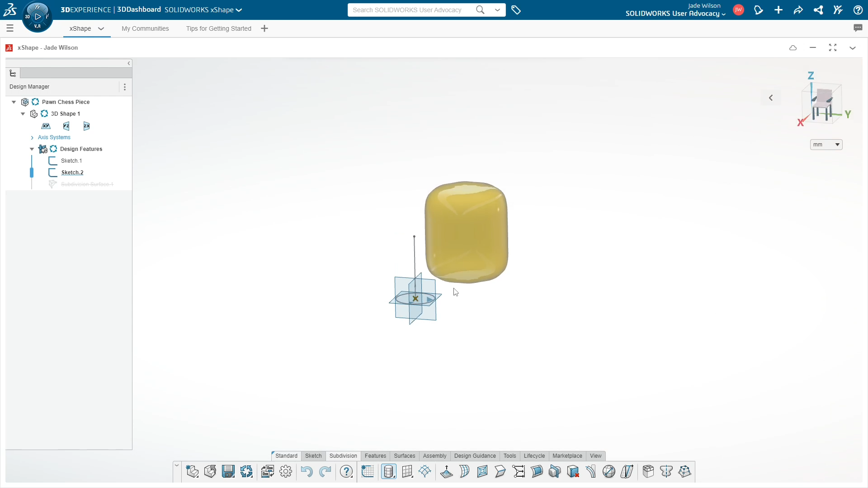Select the Fill Surface tool

click(x=482, y=471)
